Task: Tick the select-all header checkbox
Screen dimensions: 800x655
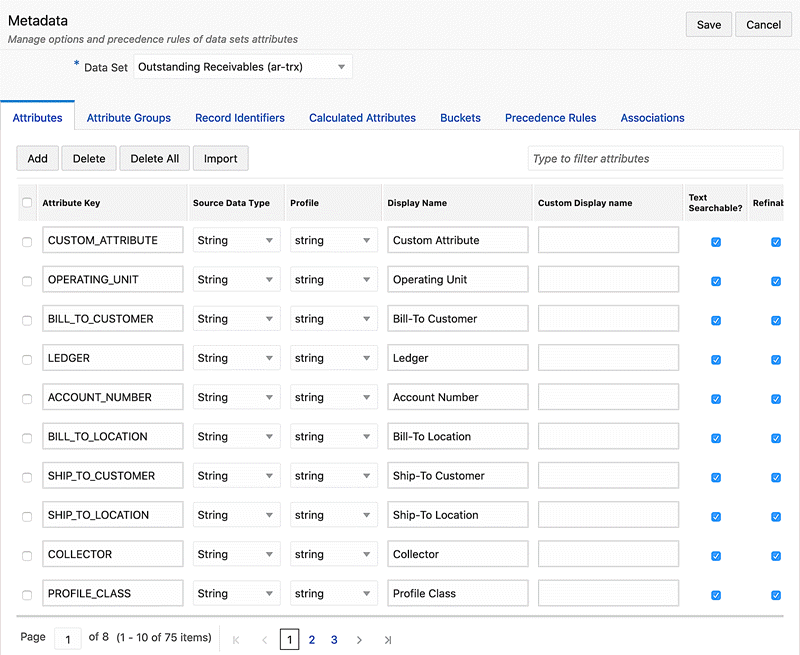Action: [x=27, y=203]
